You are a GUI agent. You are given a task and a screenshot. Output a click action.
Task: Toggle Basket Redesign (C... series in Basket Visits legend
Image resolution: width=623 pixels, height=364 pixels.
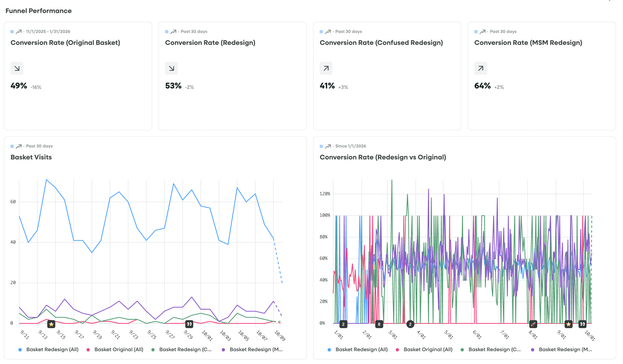pos(182,349)
